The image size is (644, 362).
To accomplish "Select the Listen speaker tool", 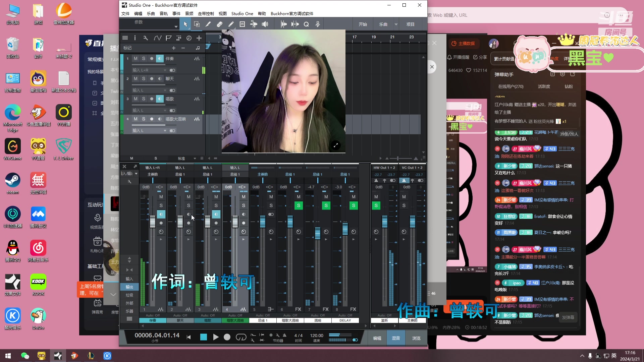I will [x=265, y=24].
